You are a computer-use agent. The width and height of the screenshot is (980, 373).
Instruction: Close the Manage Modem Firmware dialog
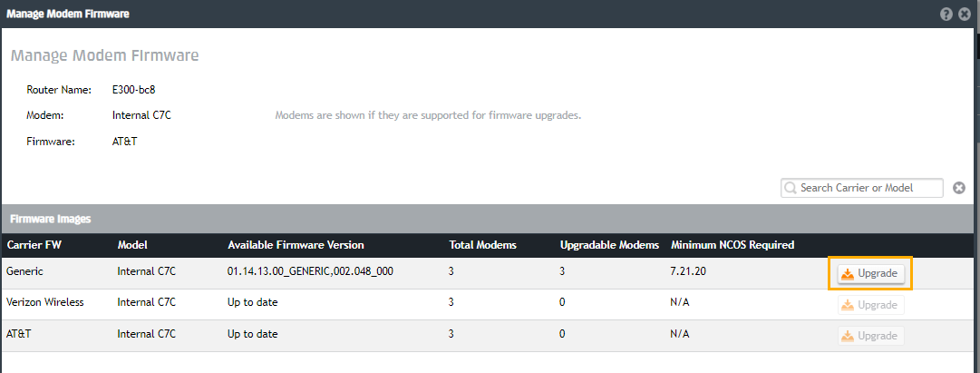coord(965,14)
